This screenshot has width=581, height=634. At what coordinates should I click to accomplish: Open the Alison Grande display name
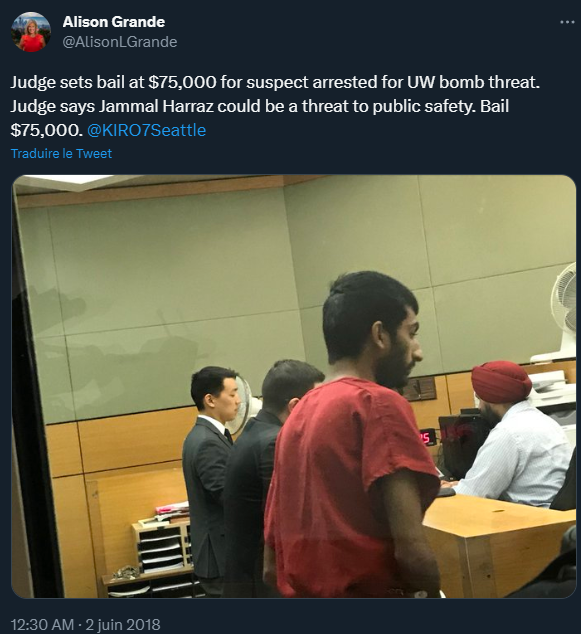click(x=114, y=22)
